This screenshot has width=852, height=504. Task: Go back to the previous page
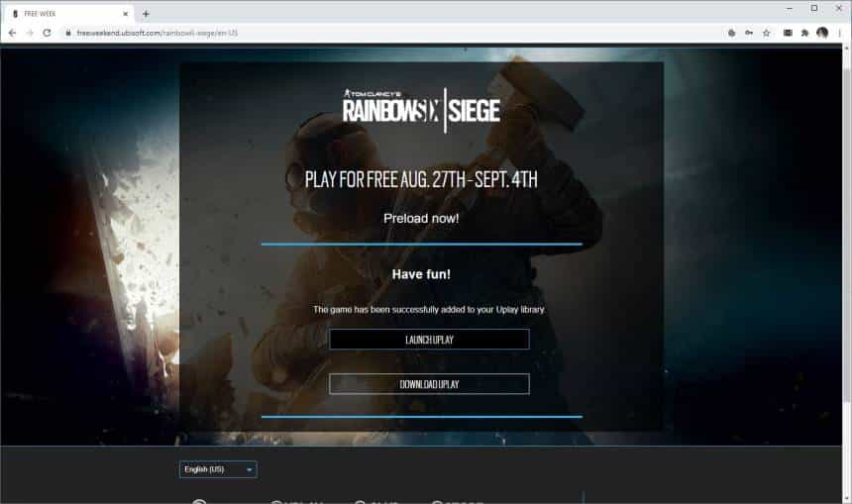12,33
